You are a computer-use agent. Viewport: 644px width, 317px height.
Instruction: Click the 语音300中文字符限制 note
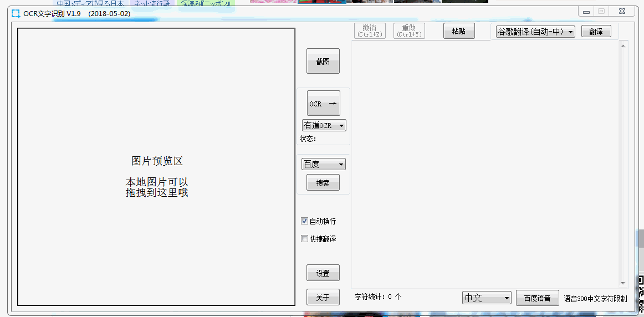click(x=596, y=299)
